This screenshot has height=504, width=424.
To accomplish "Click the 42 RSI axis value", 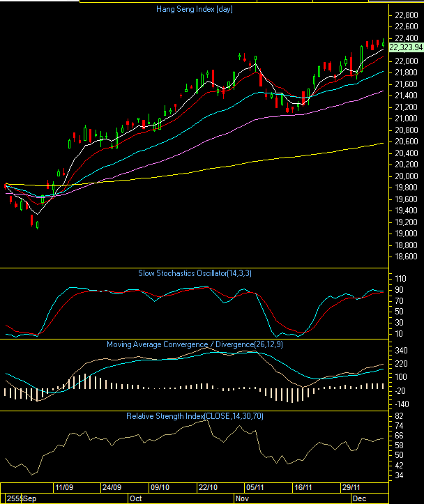I will [x=399, y=466].
